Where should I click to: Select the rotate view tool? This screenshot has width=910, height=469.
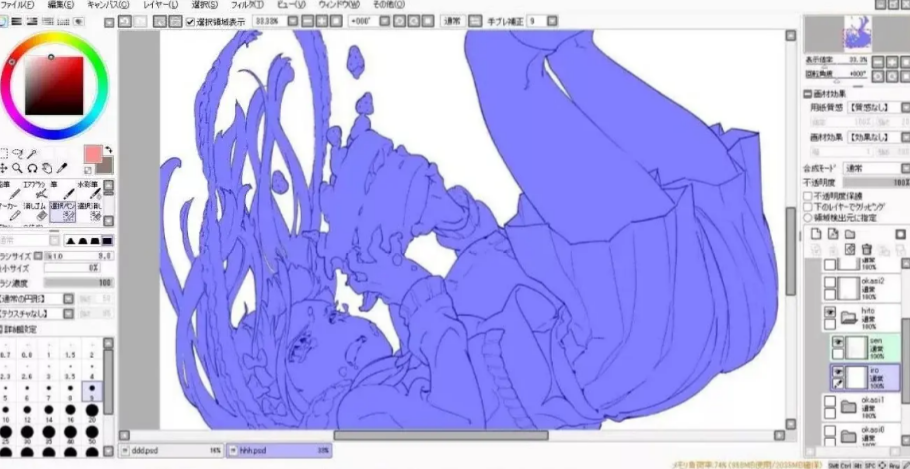coord(32,168)
